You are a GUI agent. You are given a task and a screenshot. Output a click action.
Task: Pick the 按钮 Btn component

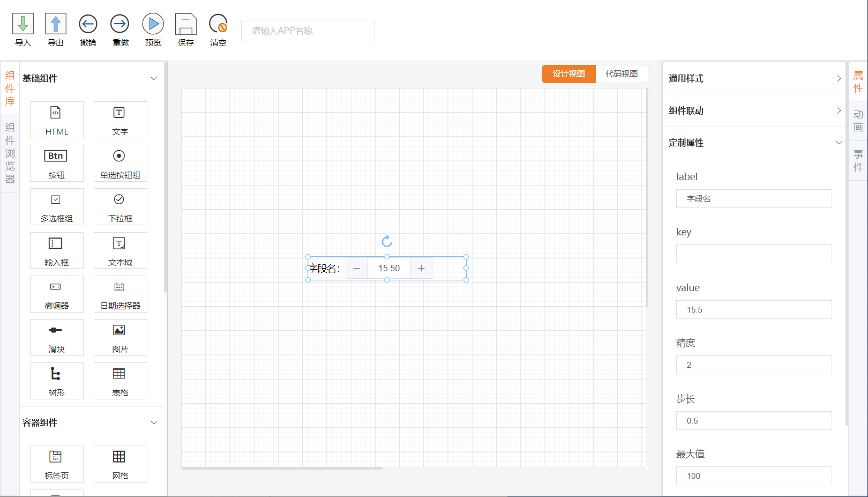(x=57, y=163)
